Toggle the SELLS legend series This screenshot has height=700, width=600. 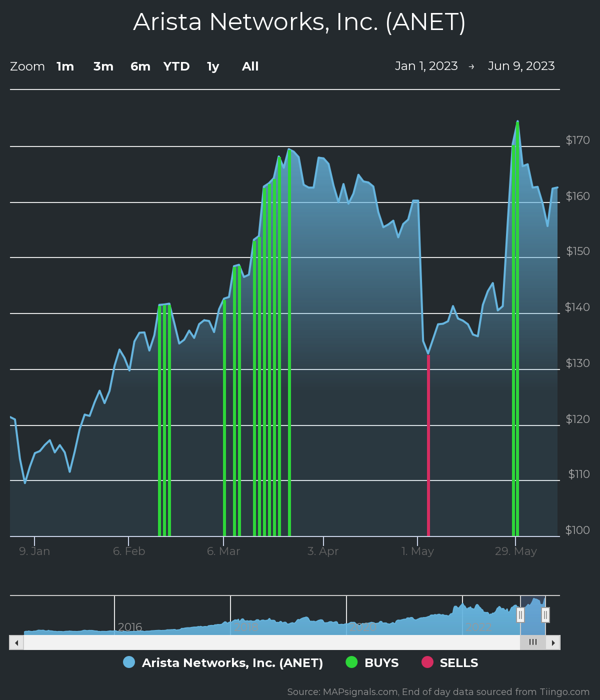tap(449, 662)
